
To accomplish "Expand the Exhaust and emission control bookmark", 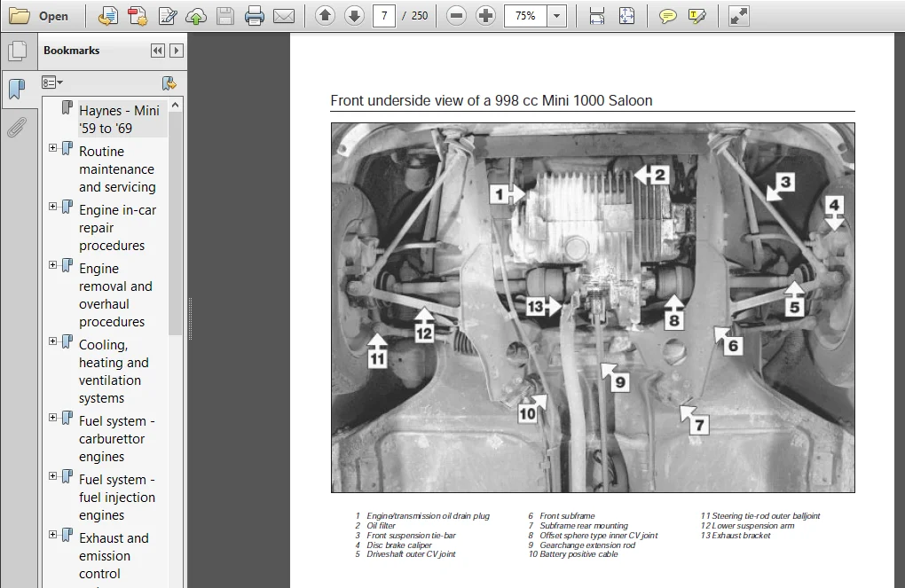I will click(x=52, y=534).
